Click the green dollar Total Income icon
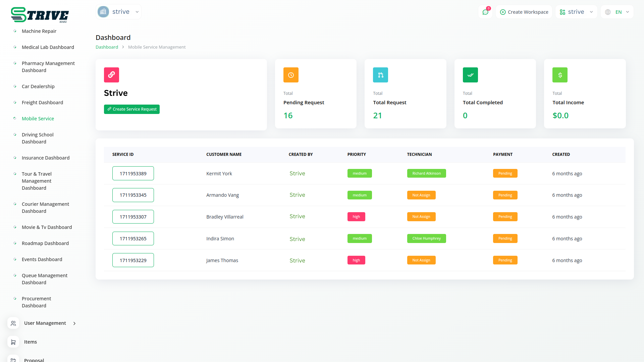 (560, 75)
